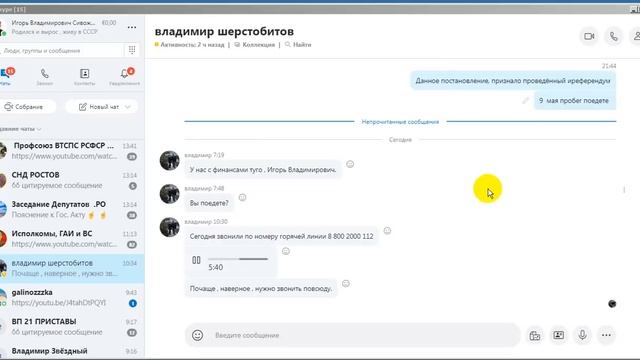Viewport: 640px width, 360px height.
Task: Seek within the voice message progress bar
Action: [x=238, y=259]
